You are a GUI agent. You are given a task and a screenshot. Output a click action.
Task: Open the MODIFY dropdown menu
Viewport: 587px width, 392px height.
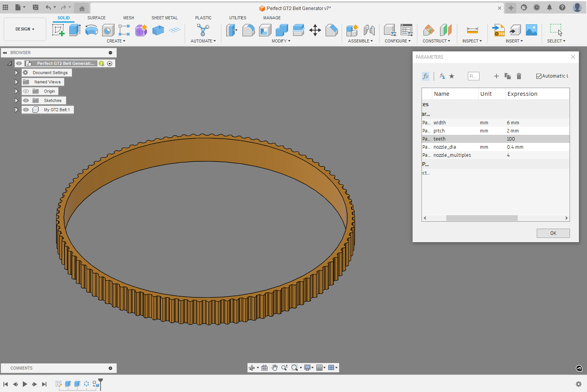click(x=281, y=41)
